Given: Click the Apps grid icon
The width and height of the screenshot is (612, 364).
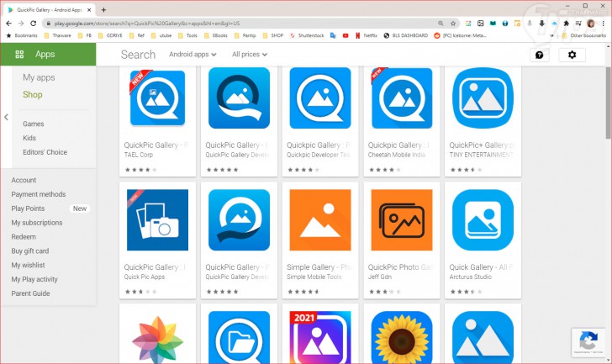Looking at the screenshot, I should point(19,55).
